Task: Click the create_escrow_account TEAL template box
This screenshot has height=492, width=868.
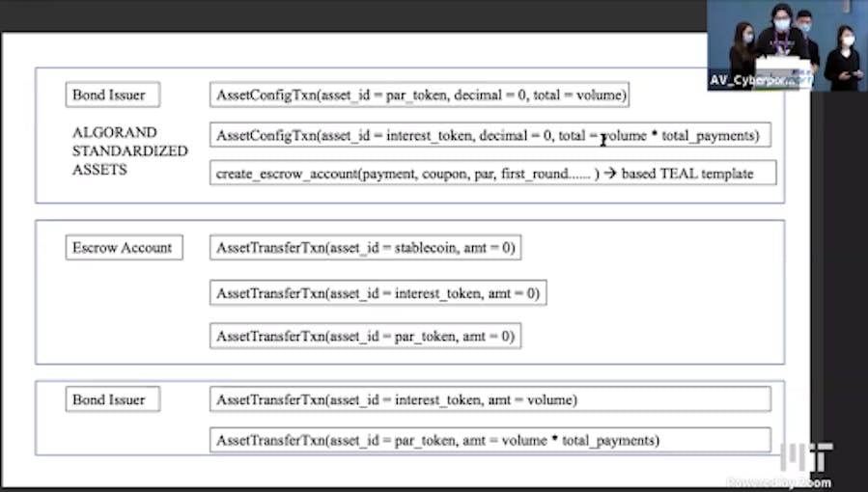Action: tap(493, 173)
